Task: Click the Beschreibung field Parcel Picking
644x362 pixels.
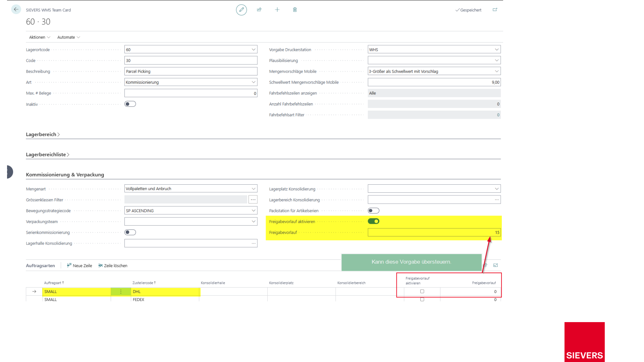Action: (191, 71)
